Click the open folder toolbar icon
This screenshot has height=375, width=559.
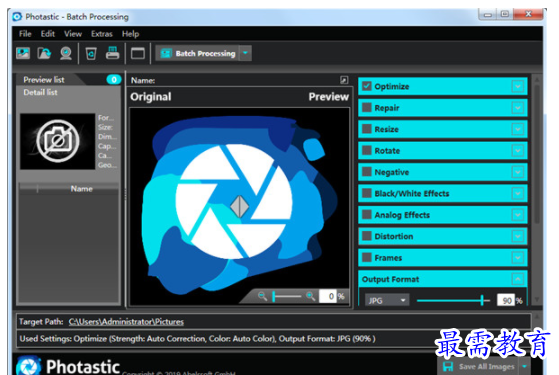pos(45,53)
